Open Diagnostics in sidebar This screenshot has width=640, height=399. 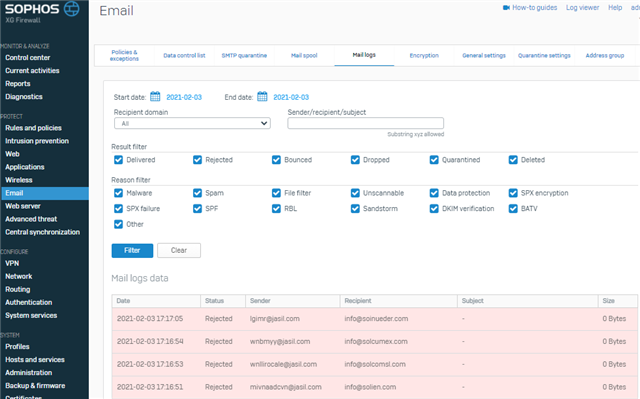pos(24,97)
